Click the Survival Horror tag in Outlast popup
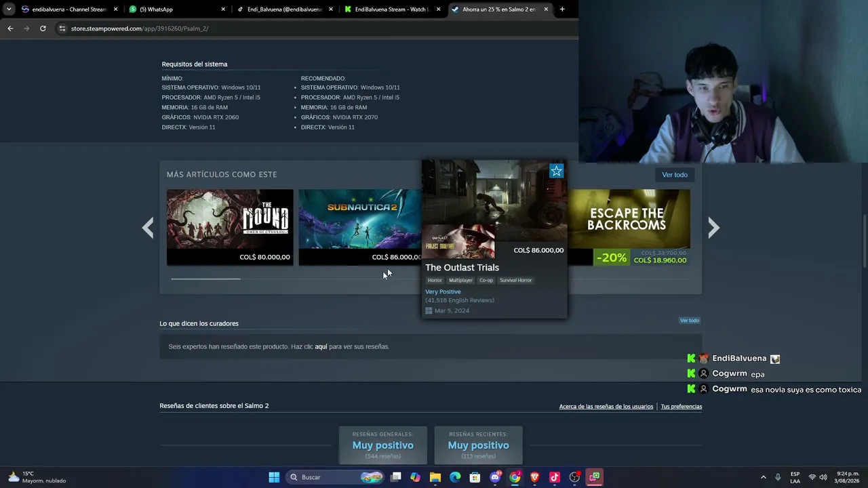Screen dimensions: 868x488 point(515,280)
